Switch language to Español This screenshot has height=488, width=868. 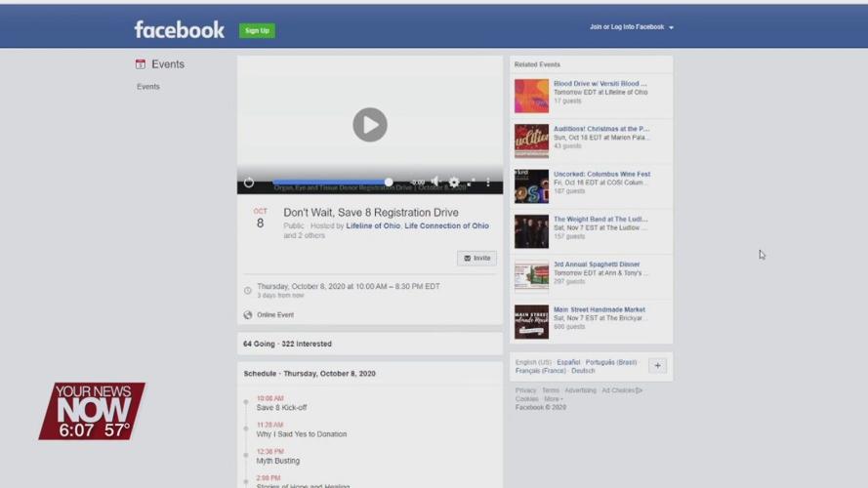tap(568, 362)
